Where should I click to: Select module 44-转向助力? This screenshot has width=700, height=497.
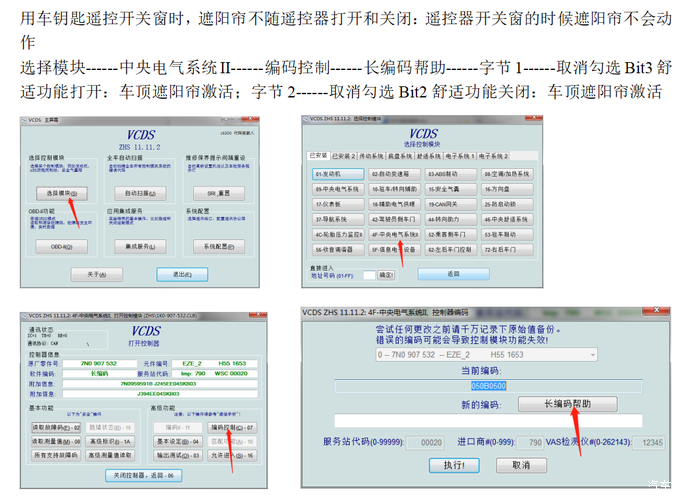click(x=450, y=220)
